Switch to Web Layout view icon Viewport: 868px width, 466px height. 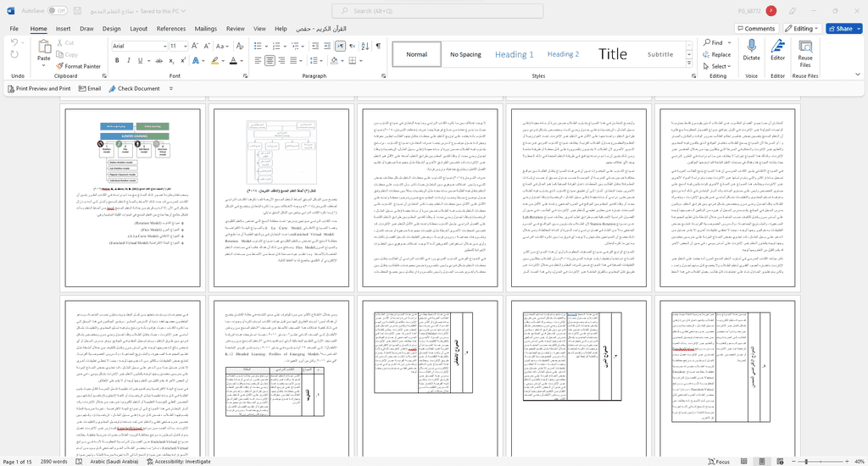click(780, 462)
